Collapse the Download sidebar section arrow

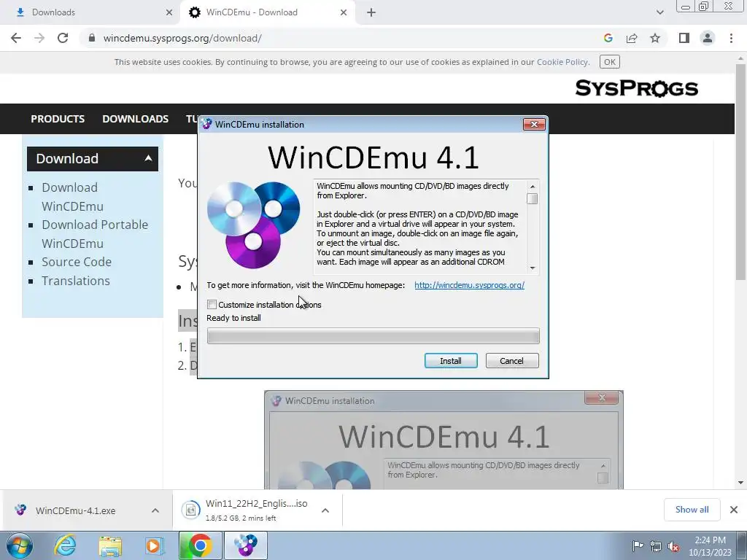(x=149, y=158)
